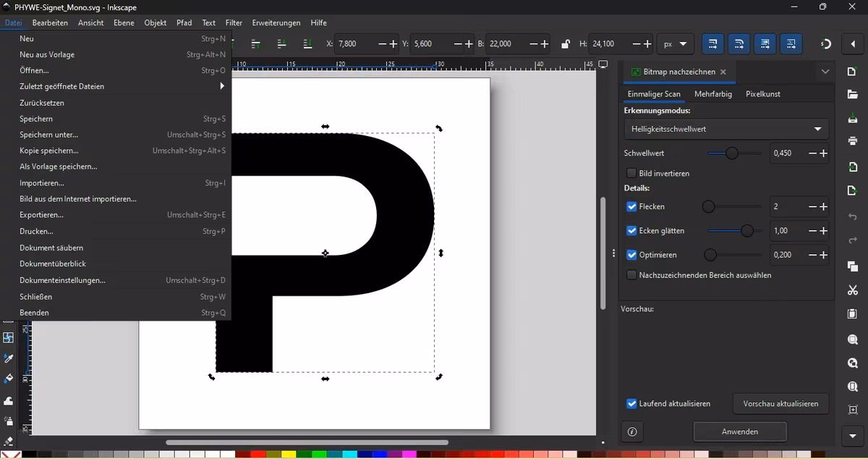The width and height of the screenshot is (868, 459).
Task: Click lower selection one step icon
Action: tap(282, 44)
